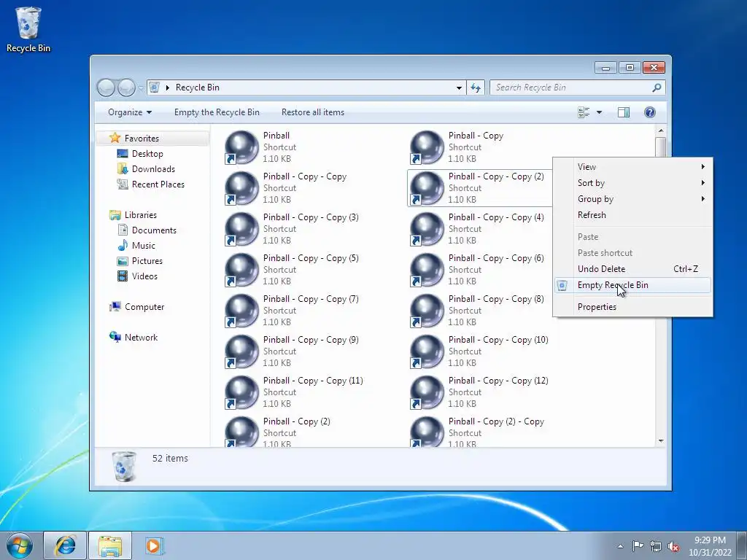Click the Windows Explorer taskbar icon

tap(110, 545)
